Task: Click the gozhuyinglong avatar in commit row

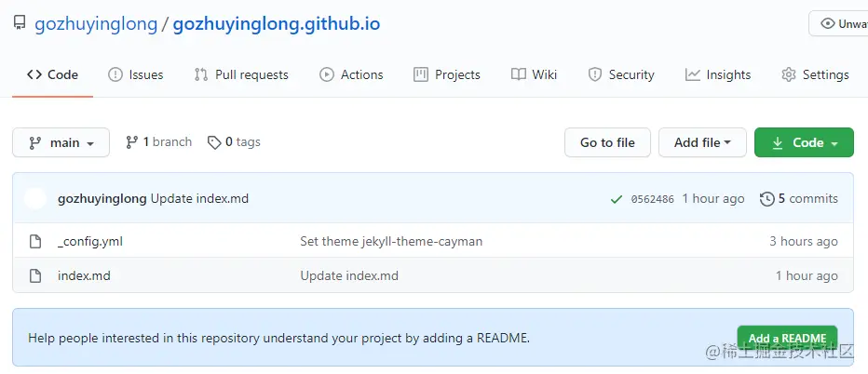Action: point(34,198)
